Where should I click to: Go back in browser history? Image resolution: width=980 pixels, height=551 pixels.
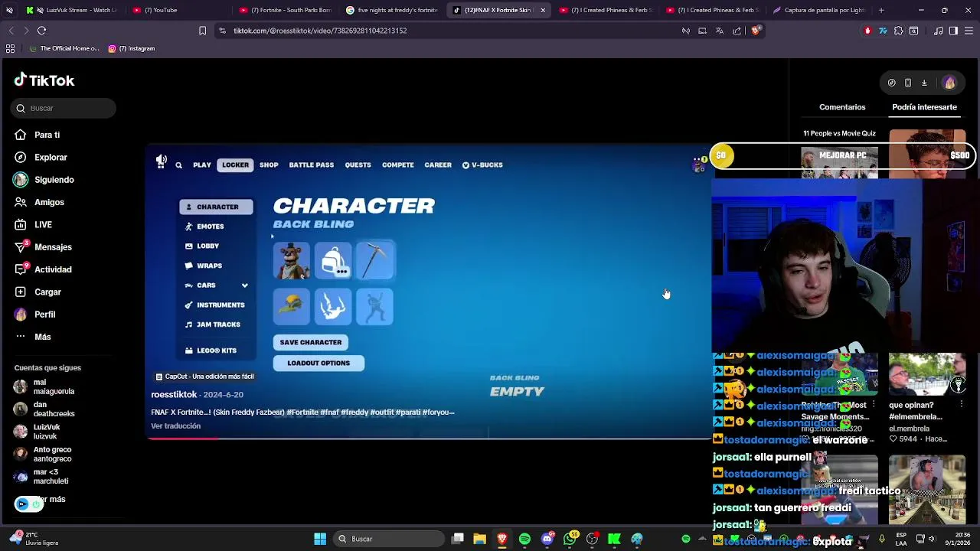pyautogui.click(x=11, y=31)
